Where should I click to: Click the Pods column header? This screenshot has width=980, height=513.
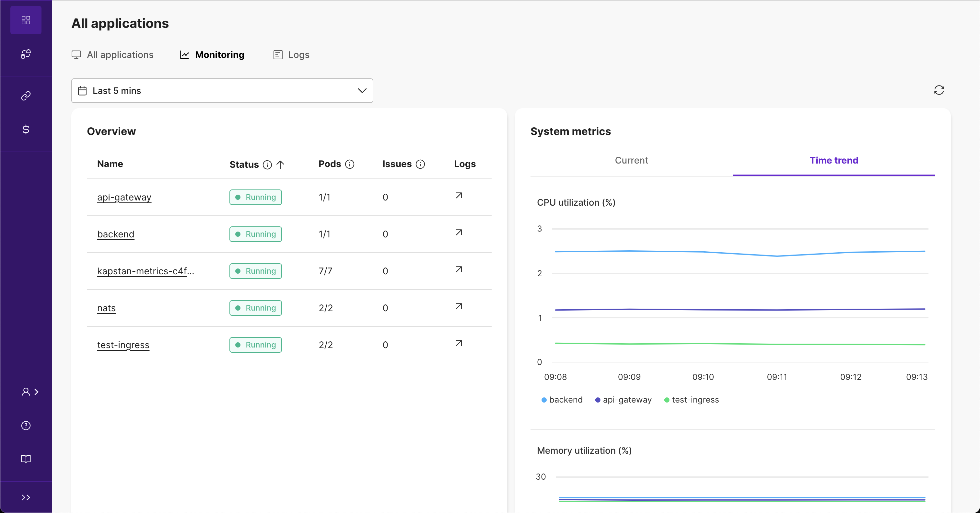[x=330, y=164]
